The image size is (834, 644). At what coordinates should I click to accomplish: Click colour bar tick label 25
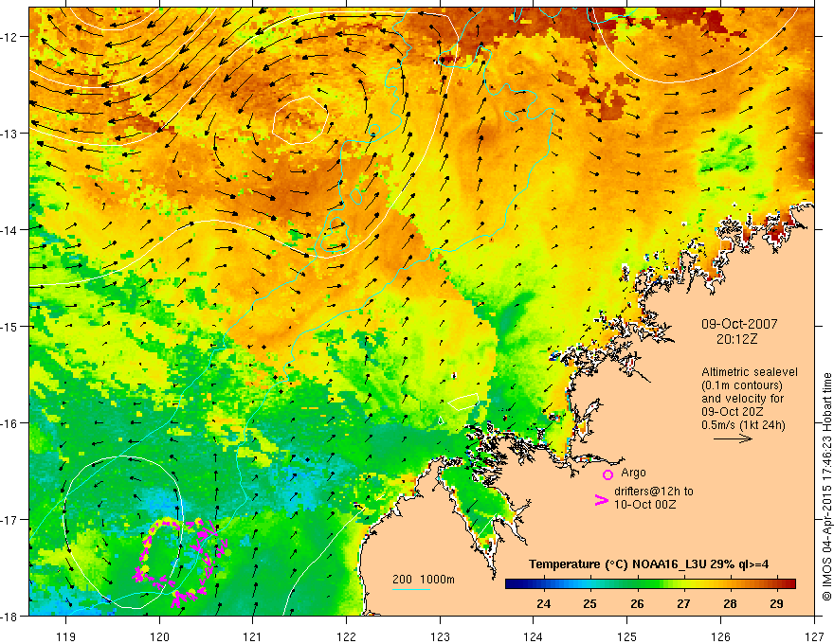point(589,603)
